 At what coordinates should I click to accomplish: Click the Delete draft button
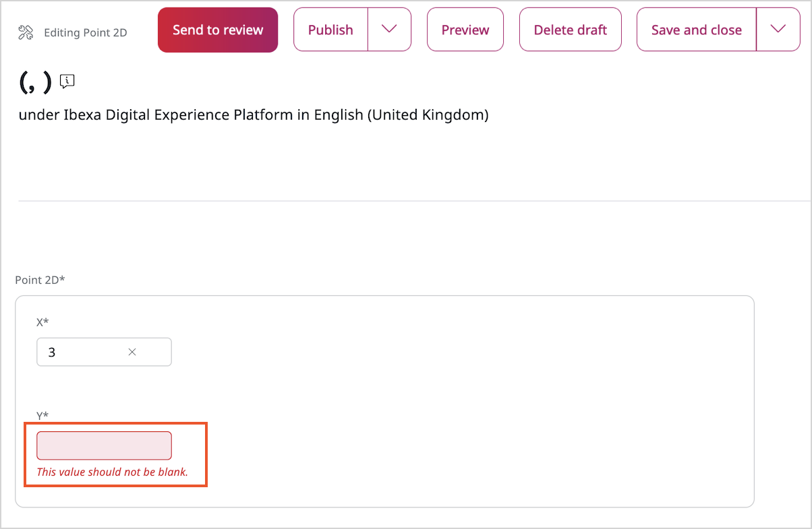(x=570, y=30)
